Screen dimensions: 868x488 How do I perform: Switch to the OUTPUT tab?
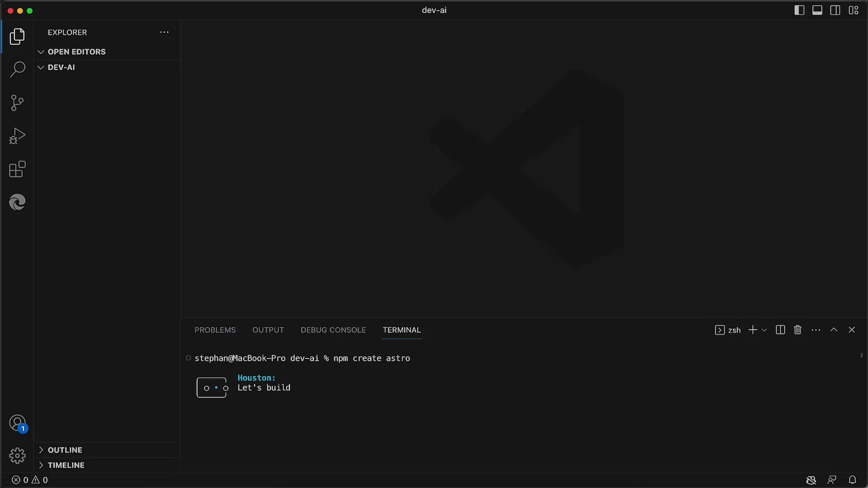[268, 330]
